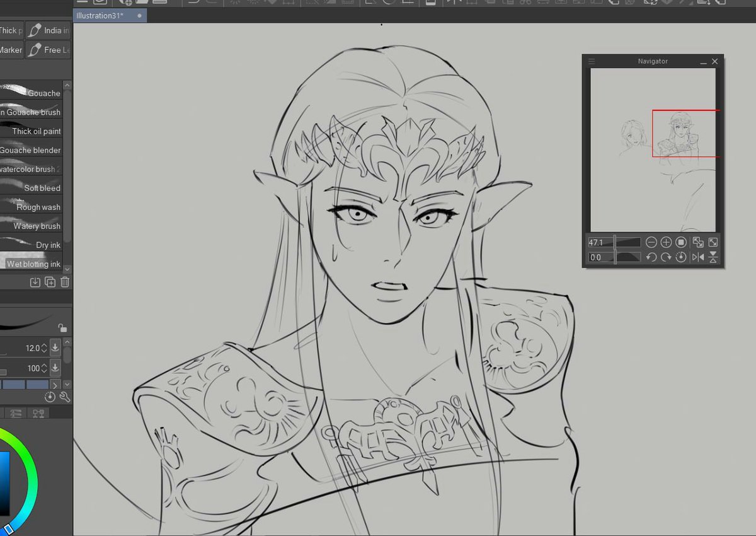Switch to Illustration31 canvas tab

[110, 15]
